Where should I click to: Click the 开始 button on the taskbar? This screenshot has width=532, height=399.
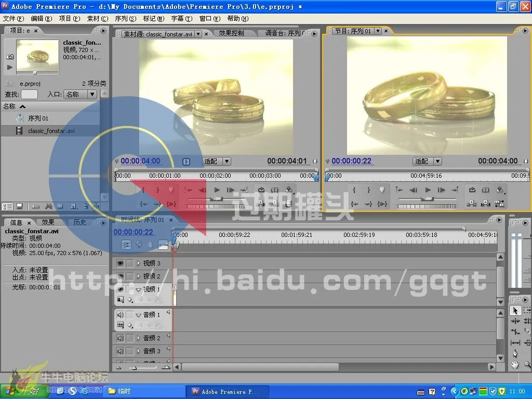coord(23,391)
